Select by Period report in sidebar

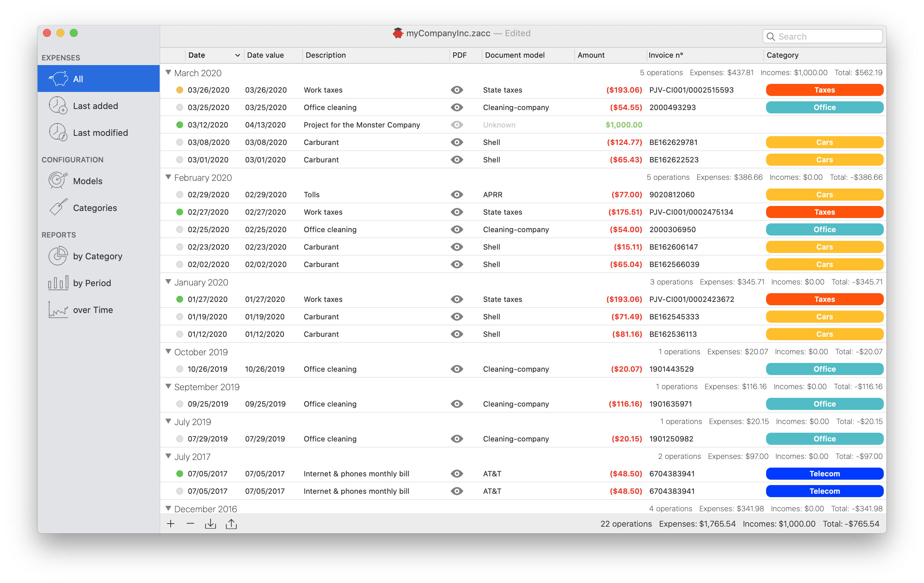tap(92, 283)
